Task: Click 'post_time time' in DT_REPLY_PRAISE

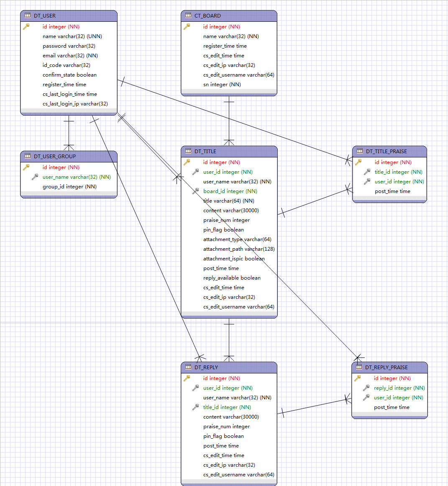Action: (392, 407)
